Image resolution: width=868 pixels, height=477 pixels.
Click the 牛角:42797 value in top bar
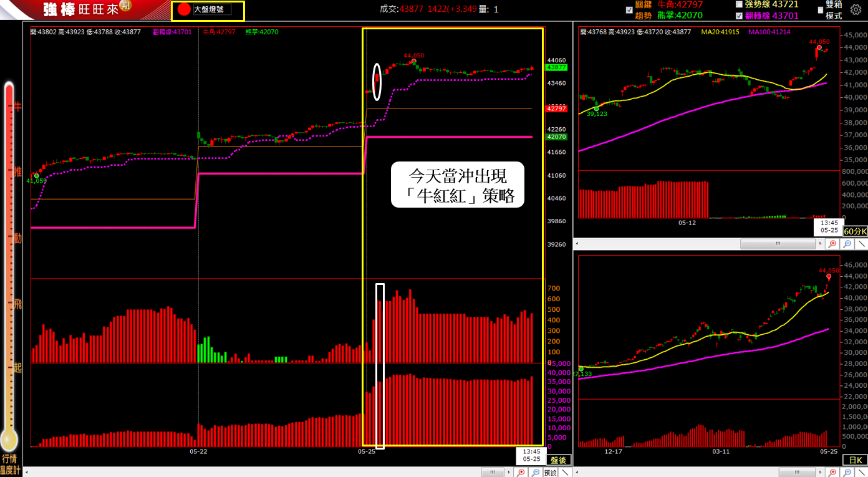pyautogui.click(x=680, y=4)
